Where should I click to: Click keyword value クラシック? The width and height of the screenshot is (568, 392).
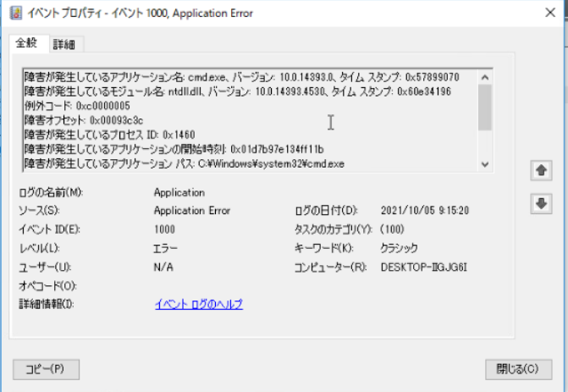tap(399, 248)
